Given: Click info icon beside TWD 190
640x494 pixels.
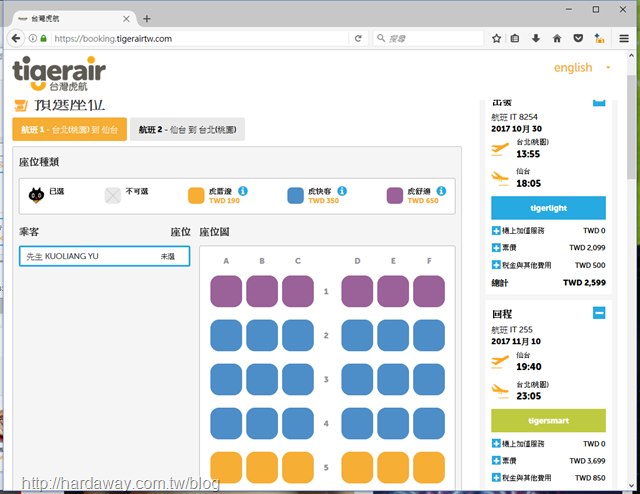Looking at the screenshot, I should click(x=243, y=191).
